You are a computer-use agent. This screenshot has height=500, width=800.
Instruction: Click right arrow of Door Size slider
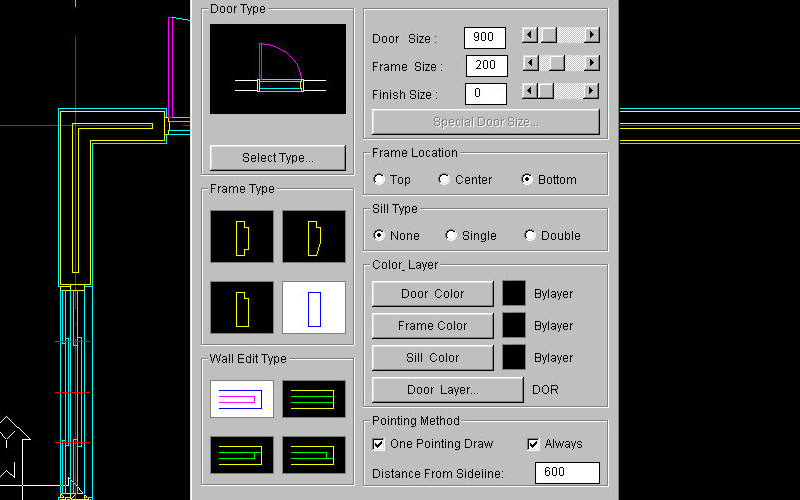pyautogui.click(x=592, y=35)
